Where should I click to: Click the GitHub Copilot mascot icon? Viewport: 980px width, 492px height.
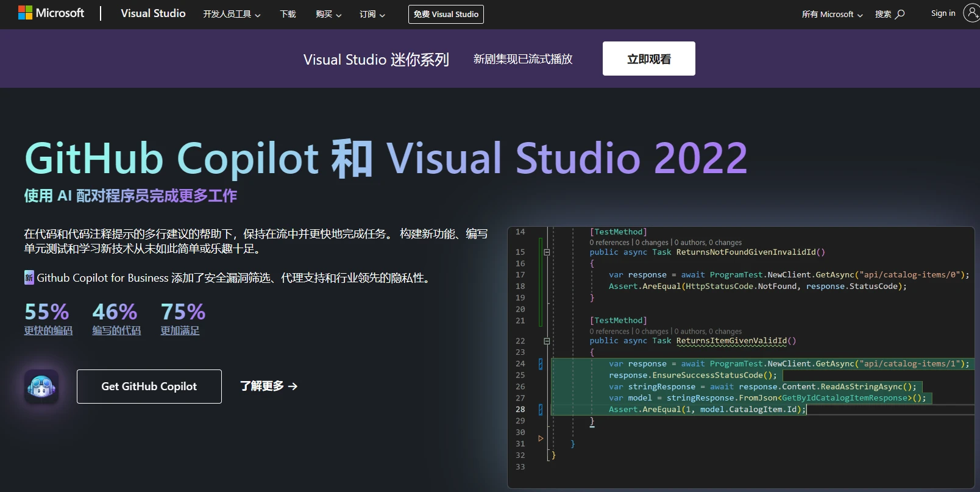[41, 386]
